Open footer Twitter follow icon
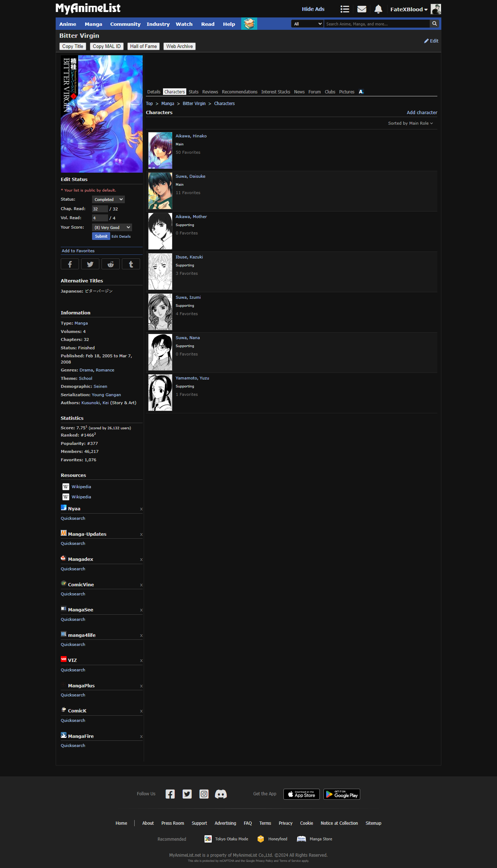Screen dimensions: 497x868 187,794
